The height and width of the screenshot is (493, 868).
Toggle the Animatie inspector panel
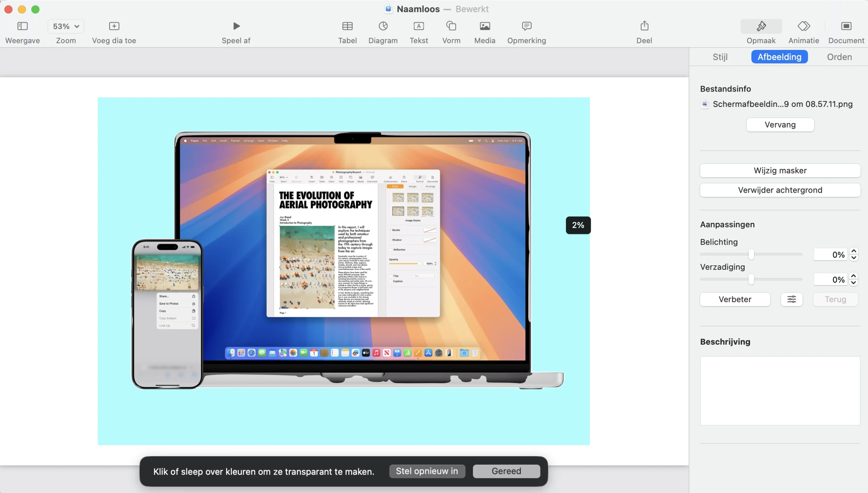804,26
